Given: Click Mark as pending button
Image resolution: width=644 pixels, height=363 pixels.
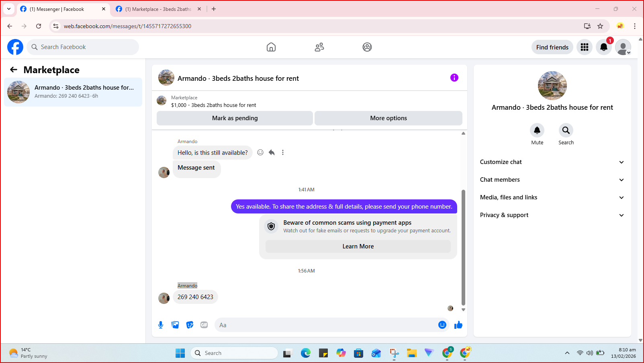Looking at the screenshot, I should [235, 118].
